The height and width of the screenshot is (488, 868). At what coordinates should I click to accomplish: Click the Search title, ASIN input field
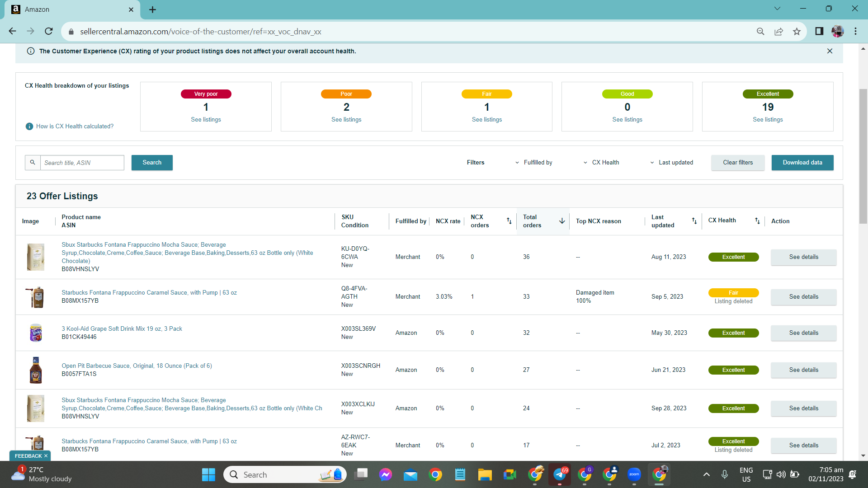pos(82,162)
